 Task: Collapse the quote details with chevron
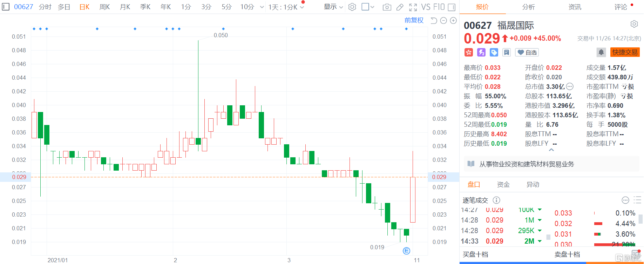pos(551,150)
